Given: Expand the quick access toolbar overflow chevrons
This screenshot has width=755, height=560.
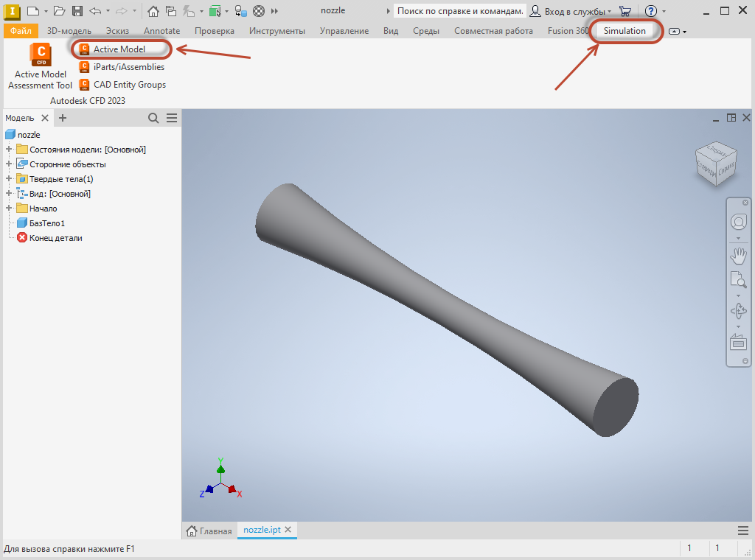Looking at the screenshot, I should click(274, 10).
